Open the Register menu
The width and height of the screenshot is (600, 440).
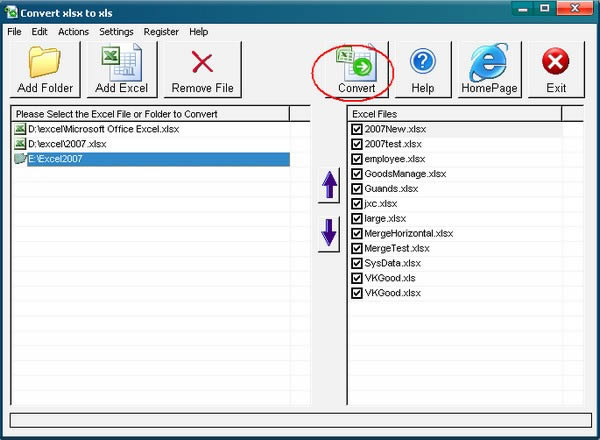coord(161,32)
